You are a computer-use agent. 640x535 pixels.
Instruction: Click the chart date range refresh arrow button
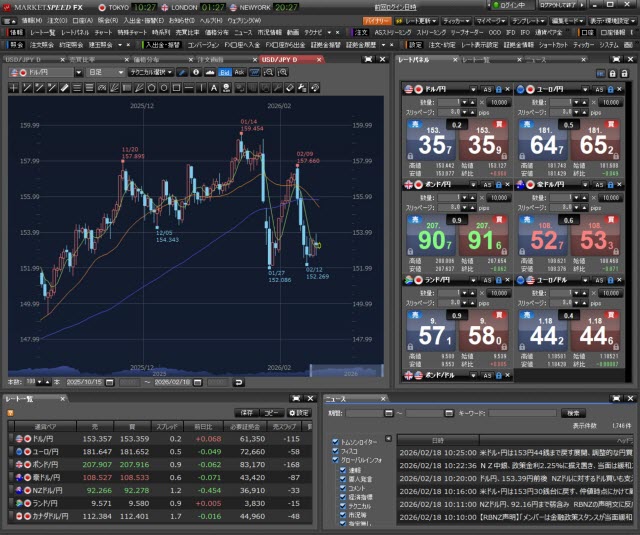coord(239,382)
